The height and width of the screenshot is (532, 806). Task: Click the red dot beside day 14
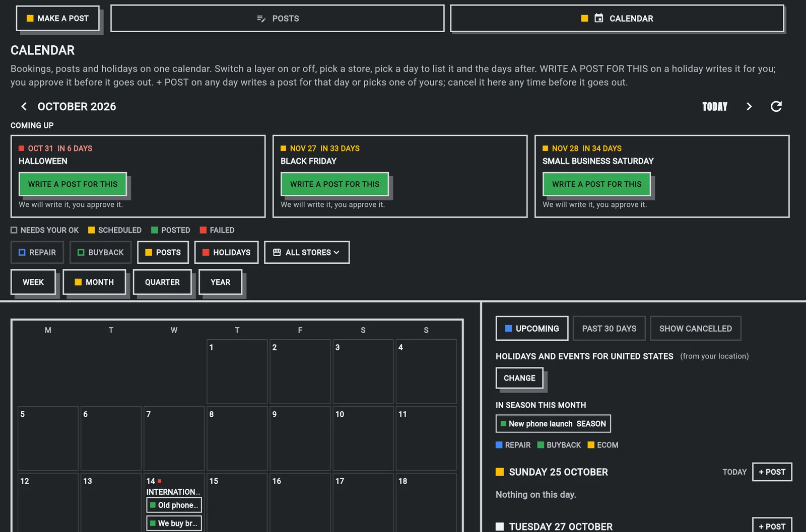(160, 481)
